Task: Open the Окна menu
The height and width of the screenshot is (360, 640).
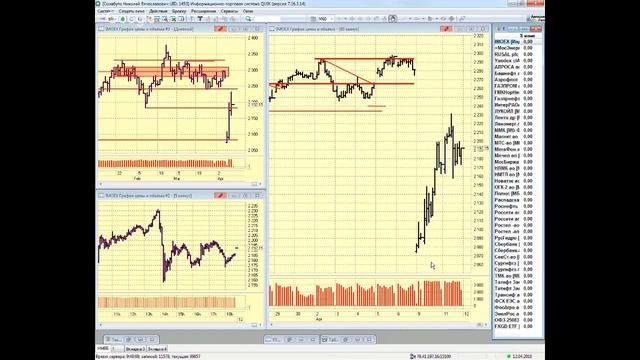Action: click(248, 11)
